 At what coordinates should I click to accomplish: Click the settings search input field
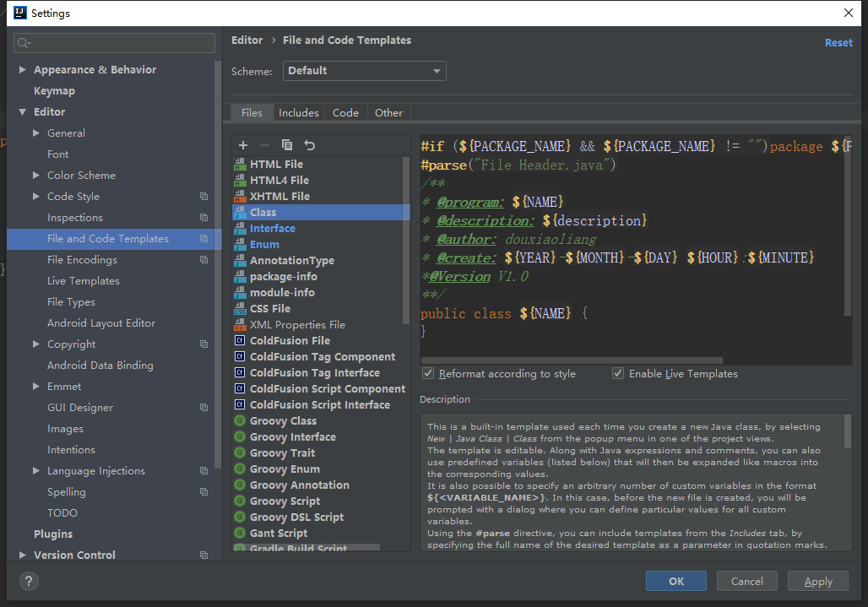[114, 43]
